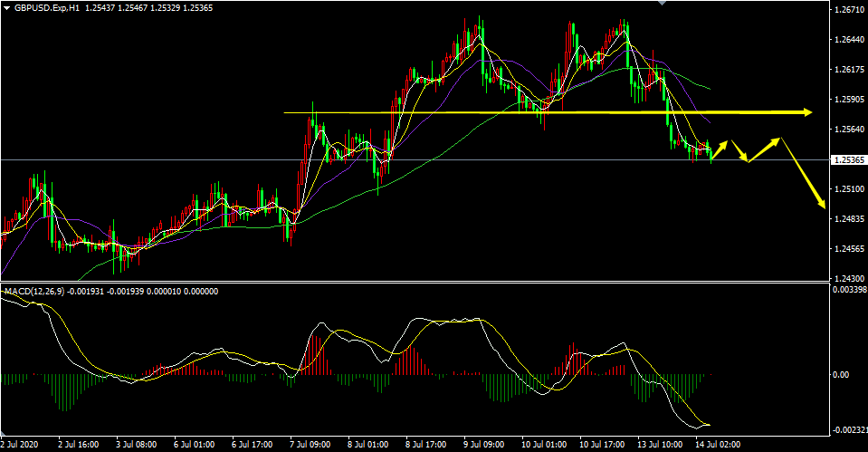Click the grey chart shift triangle marker on top border
This screenshot has width=868, height=452.
[x=662, y=2]
